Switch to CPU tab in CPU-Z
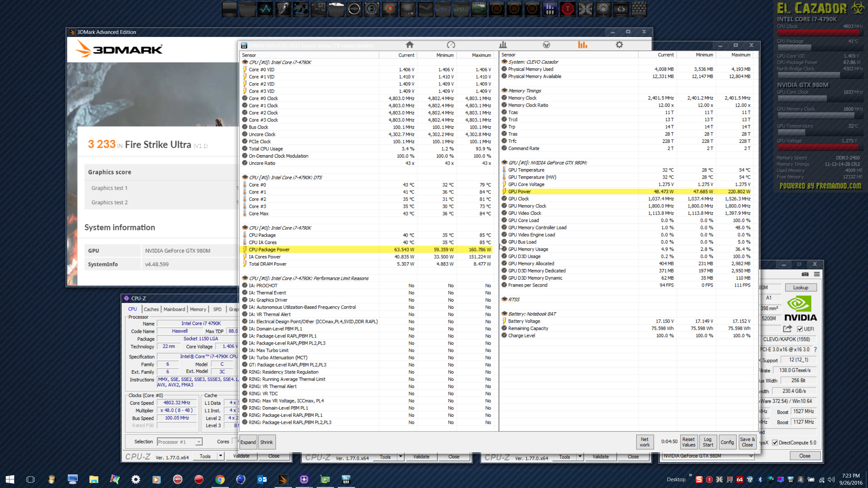 click(x=132, y=309)
